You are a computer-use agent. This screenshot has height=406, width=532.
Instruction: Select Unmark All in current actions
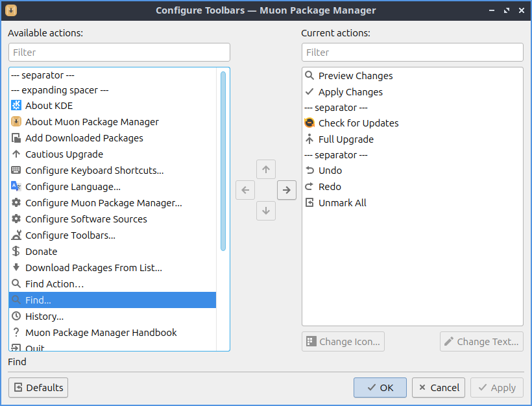(342, 203)
